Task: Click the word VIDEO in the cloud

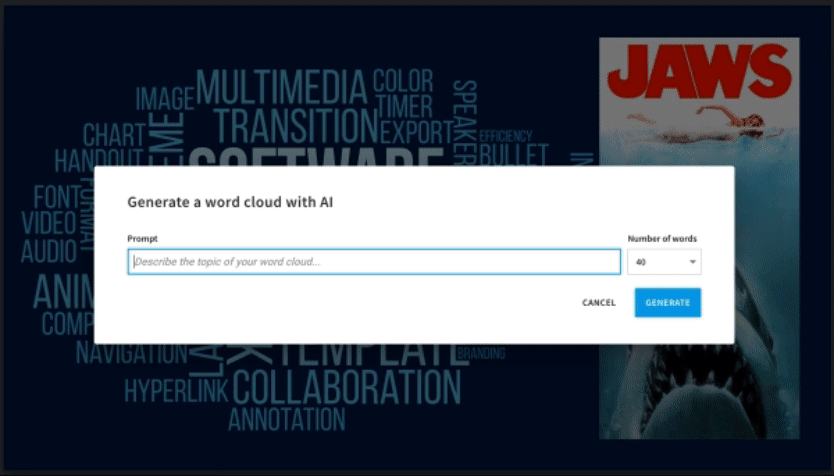Action: coord(48,222)
